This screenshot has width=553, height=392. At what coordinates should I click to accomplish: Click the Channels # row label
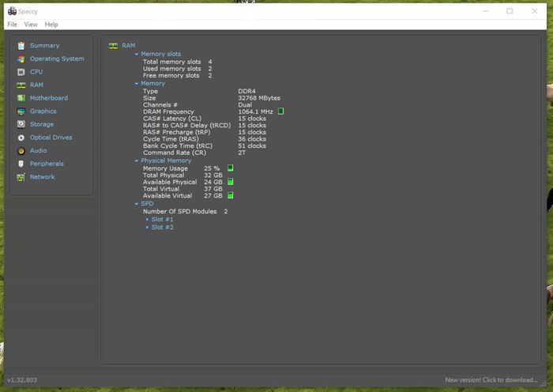160,105
